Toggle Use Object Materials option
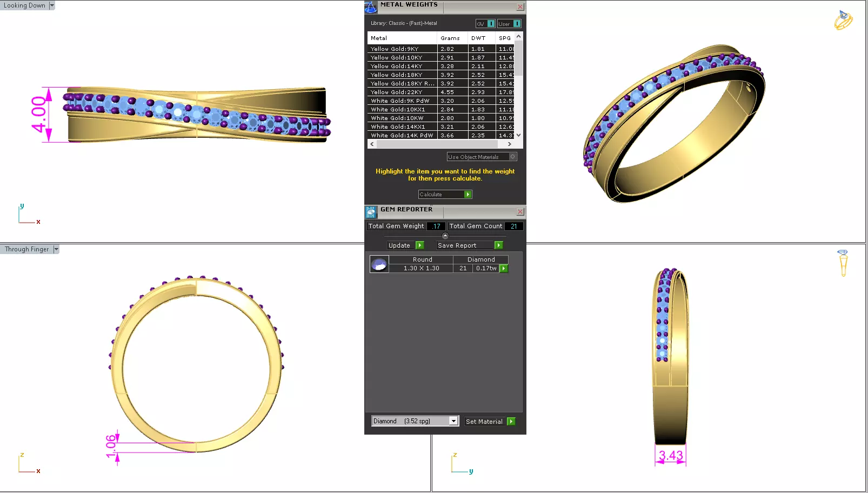 coord(482,157)
